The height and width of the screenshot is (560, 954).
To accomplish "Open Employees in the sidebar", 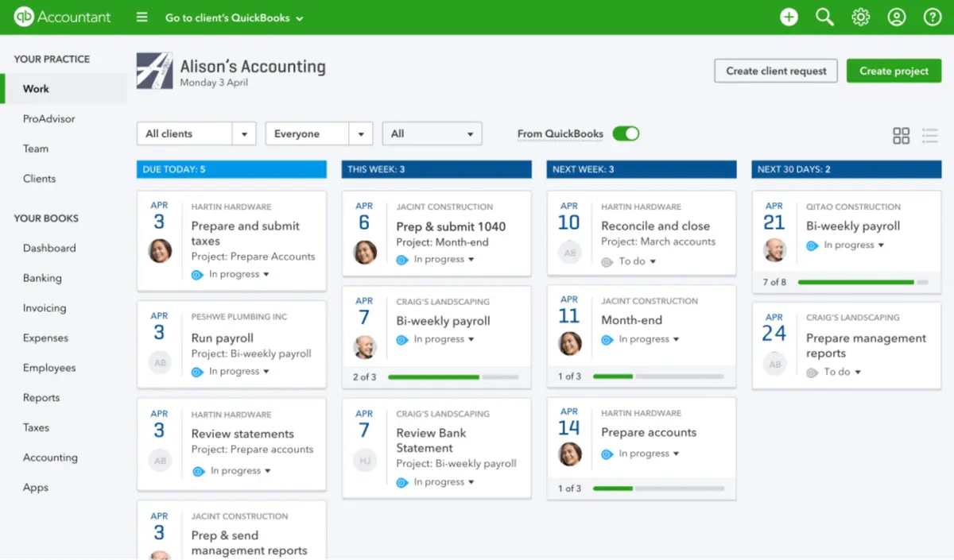I will [49, 368].
